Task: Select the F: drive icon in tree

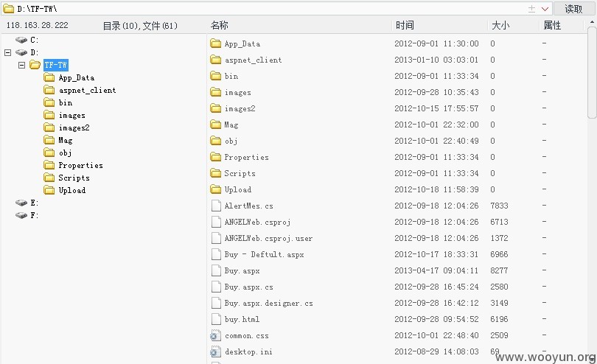Action: click(21, 215)
